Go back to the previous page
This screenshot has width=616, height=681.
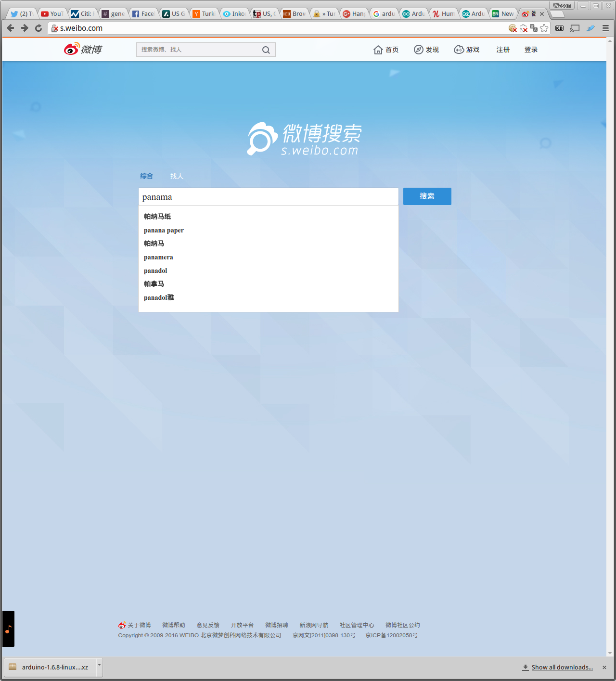point(11,28)
